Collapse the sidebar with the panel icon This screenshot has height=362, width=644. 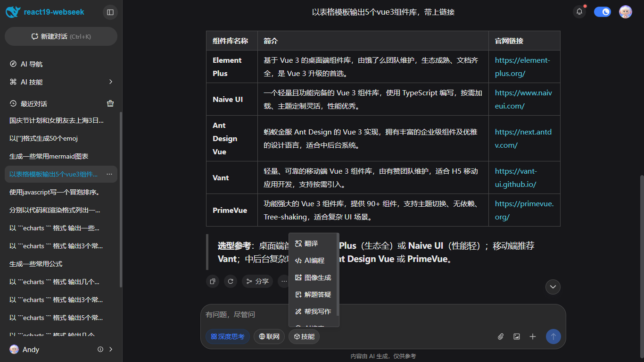(x=110, y=12)
